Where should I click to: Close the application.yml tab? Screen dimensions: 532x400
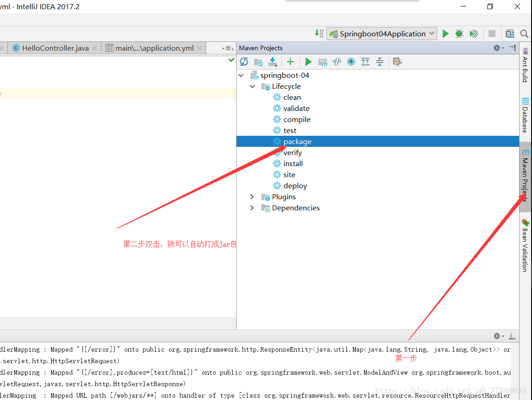click(200, 48)
